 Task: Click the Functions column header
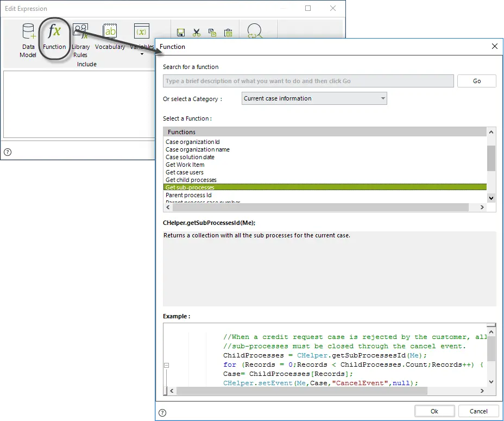(x=325, y=132)
